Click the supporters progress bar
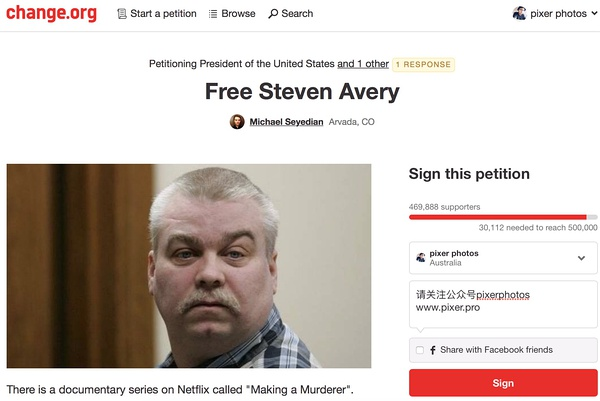Viewport: 600px width, 401px height. [503, 217]
